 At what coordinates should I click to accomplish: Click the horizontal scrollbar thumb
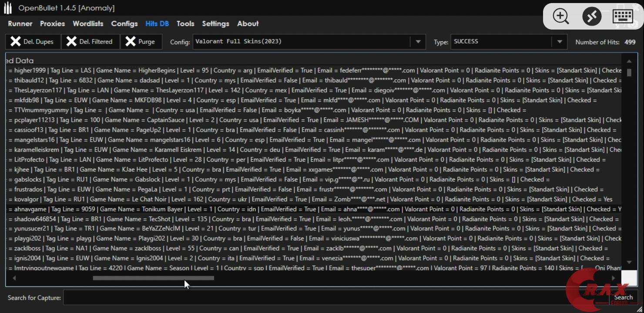coord(153,278)
